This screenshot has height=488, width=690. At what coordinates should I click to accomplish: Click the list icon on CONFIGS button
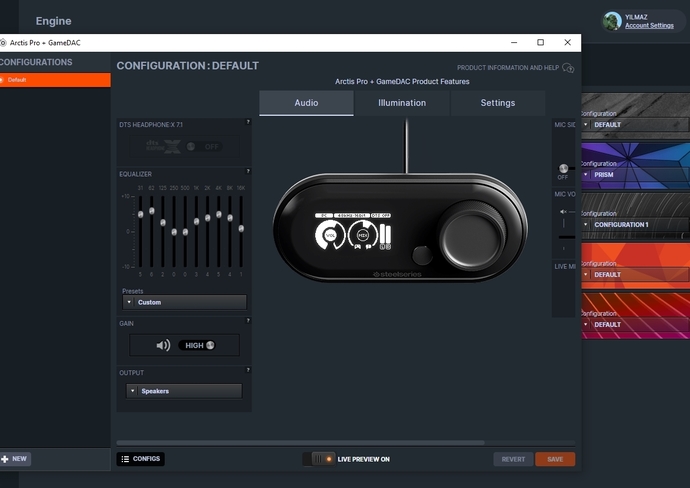(125, 459)
